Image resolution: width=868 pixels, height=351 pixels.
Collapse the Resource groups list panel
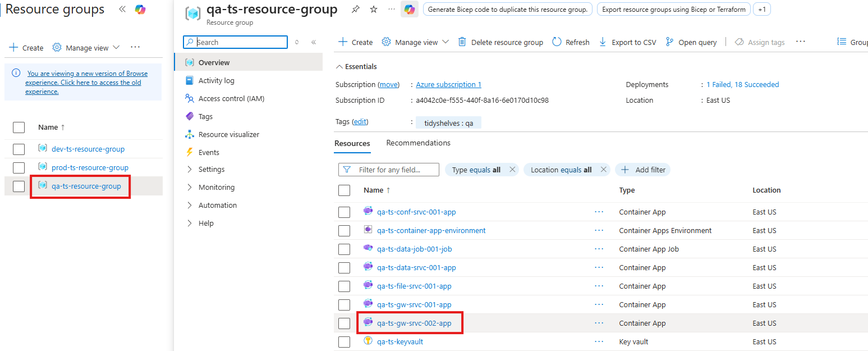[122, 10]
